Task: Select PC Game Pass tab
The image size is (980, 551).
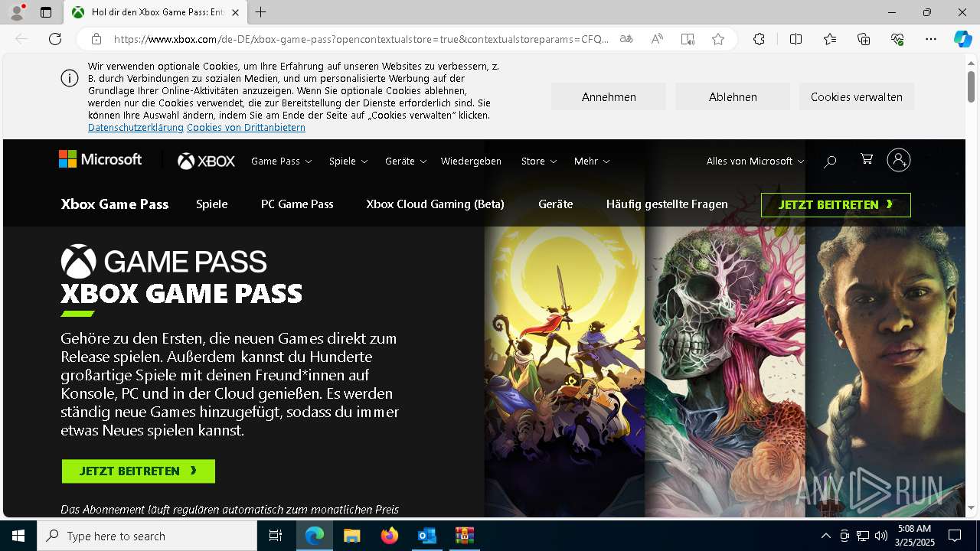Action: tap(297, 204)
